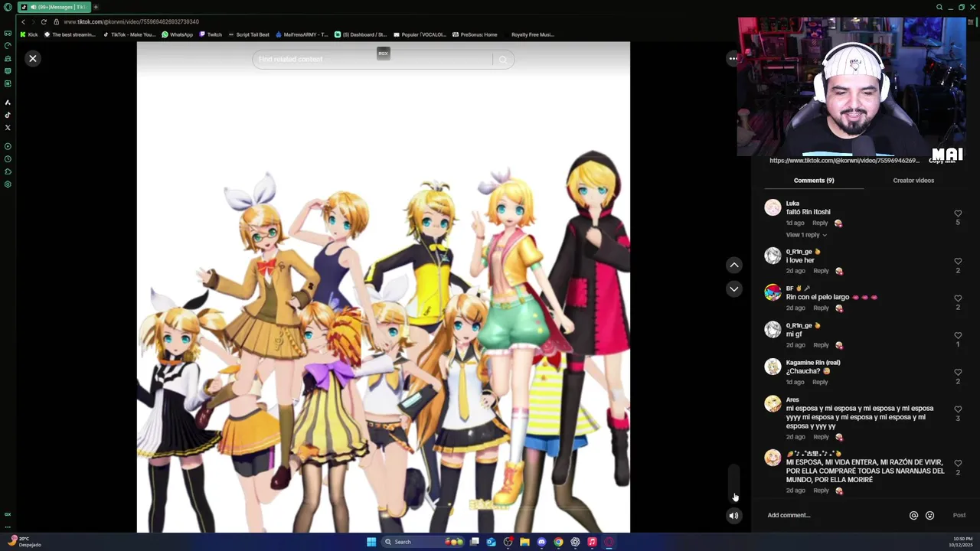The width and height of the screenshot is (980, 551).
Task: Open browser search magnifier in title bar
Action: point(939,7)
